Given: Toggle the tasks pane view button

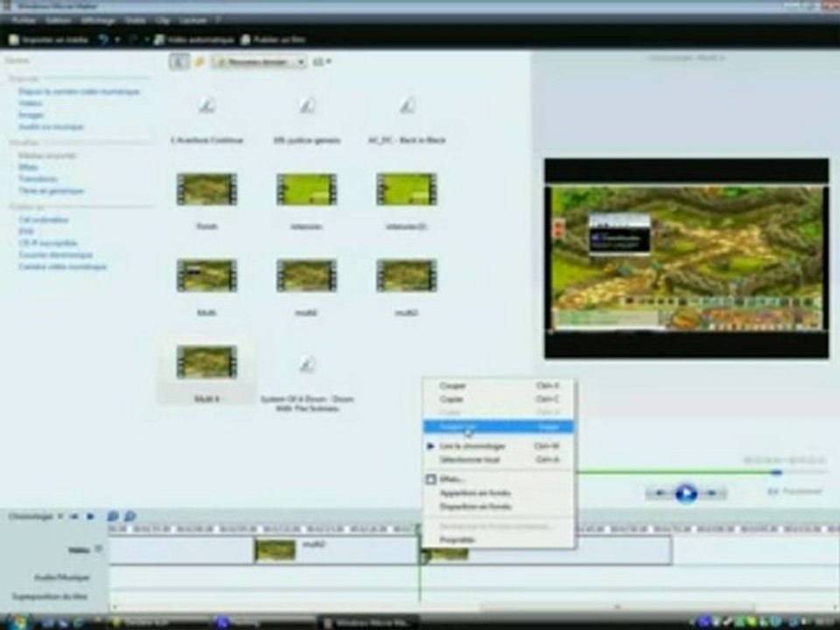Looking at the screenshot, I should click(178, 61).
